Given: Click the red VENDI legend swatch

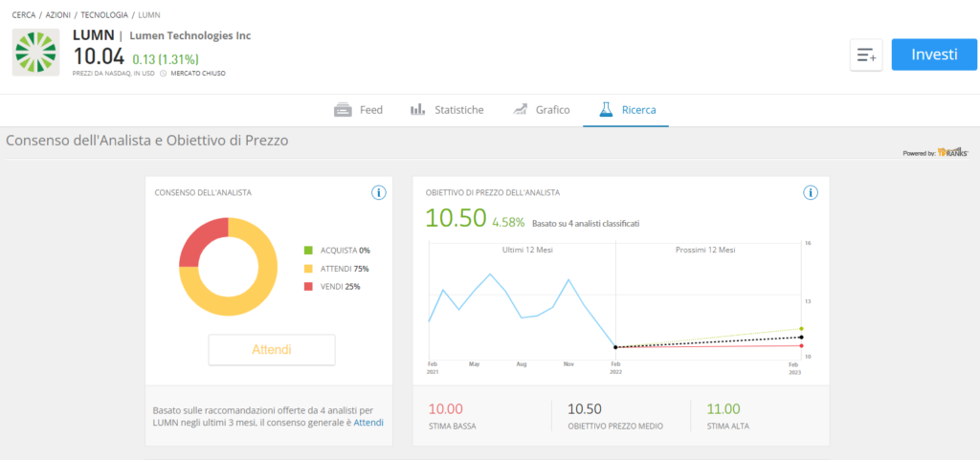Looking at the screenshot, I should (x=308, y=287).
